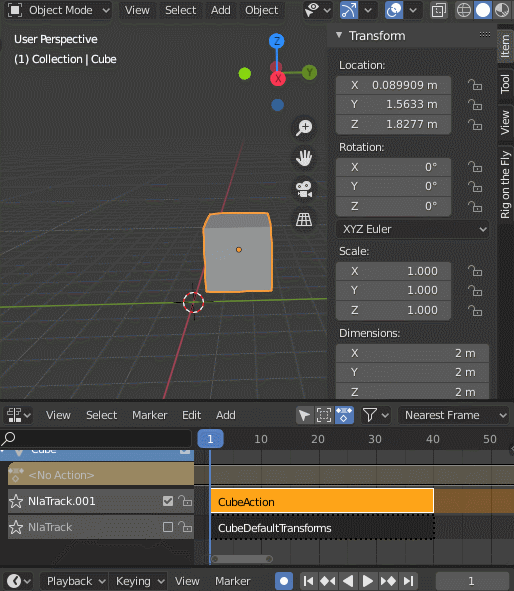
Task: Switch to material preview shading
Action: coord(502,10)
